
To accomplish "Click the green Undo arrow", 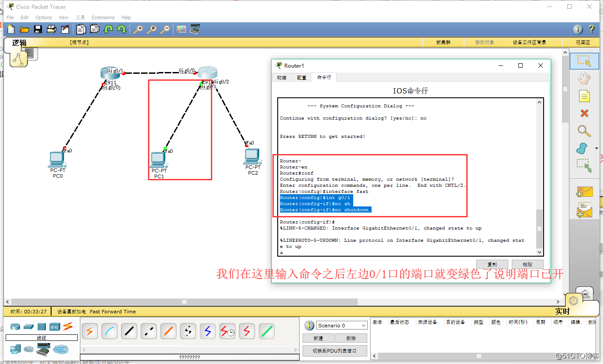I will 108,29.
